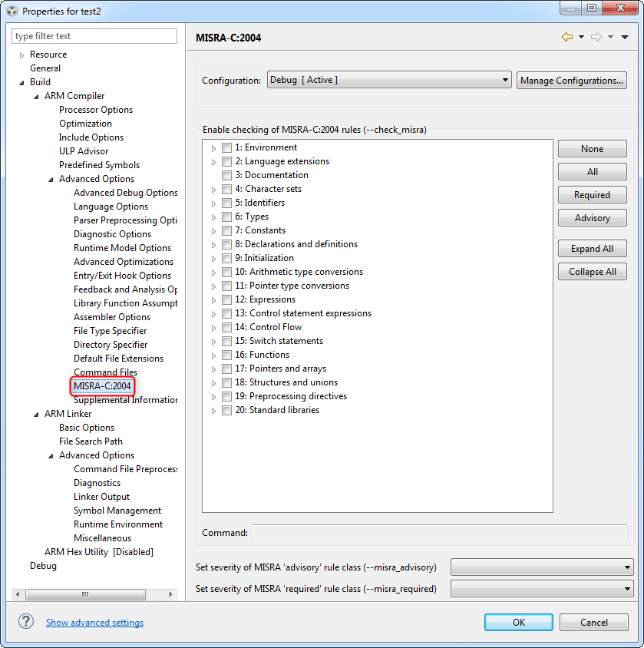The width and height of the screenshot is (644, 648).
Task: Open the view menu triangle at top right
Action: click(625, 37)
